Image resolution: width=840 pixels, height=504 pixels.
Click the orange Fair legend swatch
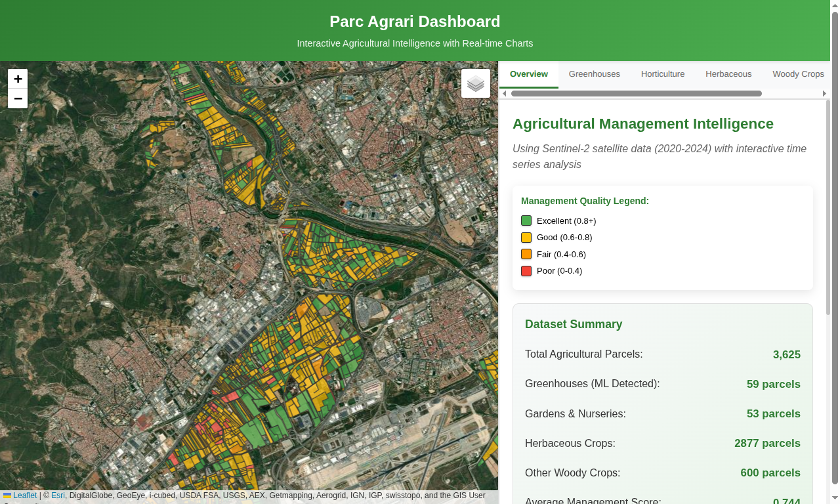526,254
